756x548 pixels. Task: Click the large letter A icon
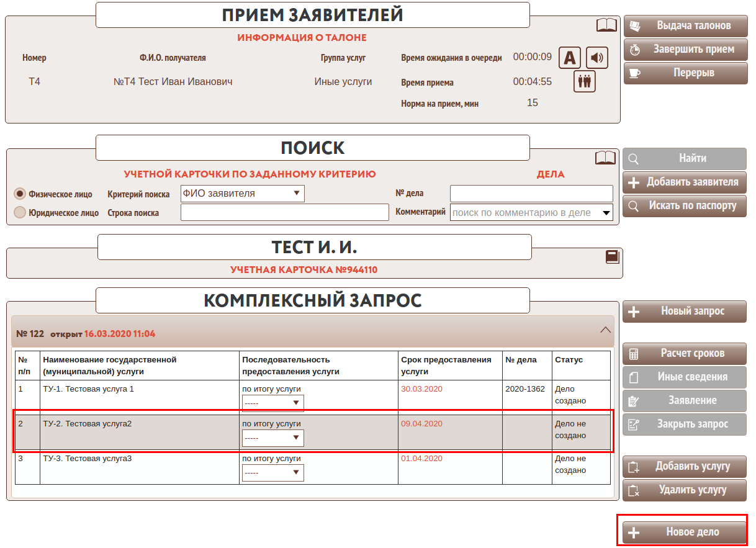pos(570,58)
